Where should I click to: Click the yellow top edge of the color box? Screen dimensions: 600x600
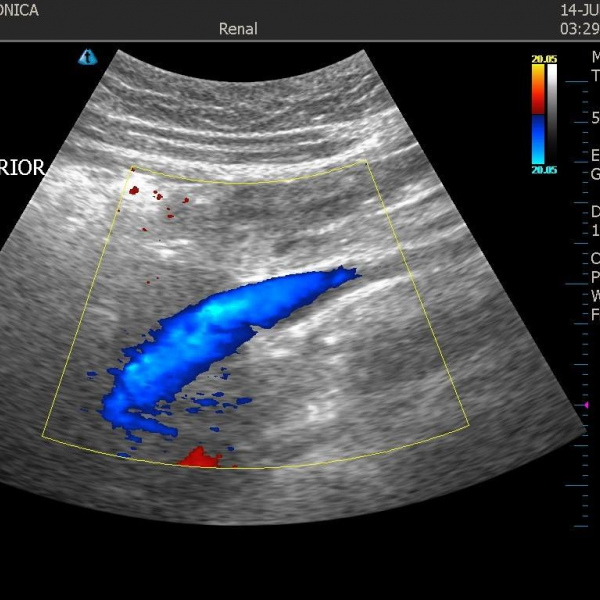(250, 182)
